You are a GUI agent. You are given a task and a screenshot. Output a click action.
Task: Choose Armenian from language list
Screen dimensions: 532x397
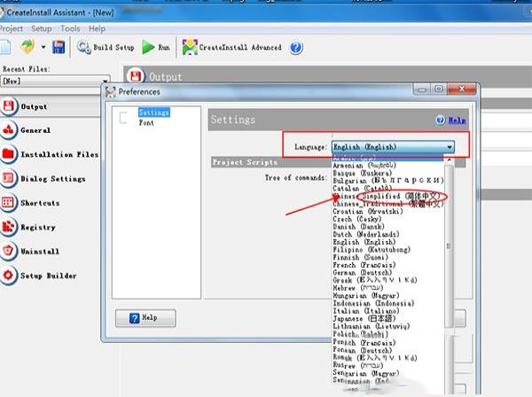[x=364, y=166]
